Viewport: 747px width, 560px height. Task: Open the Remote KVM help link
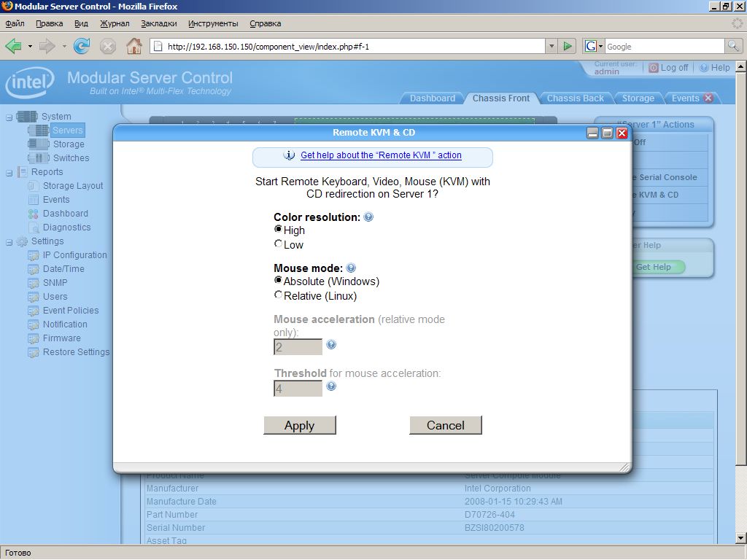381,155
